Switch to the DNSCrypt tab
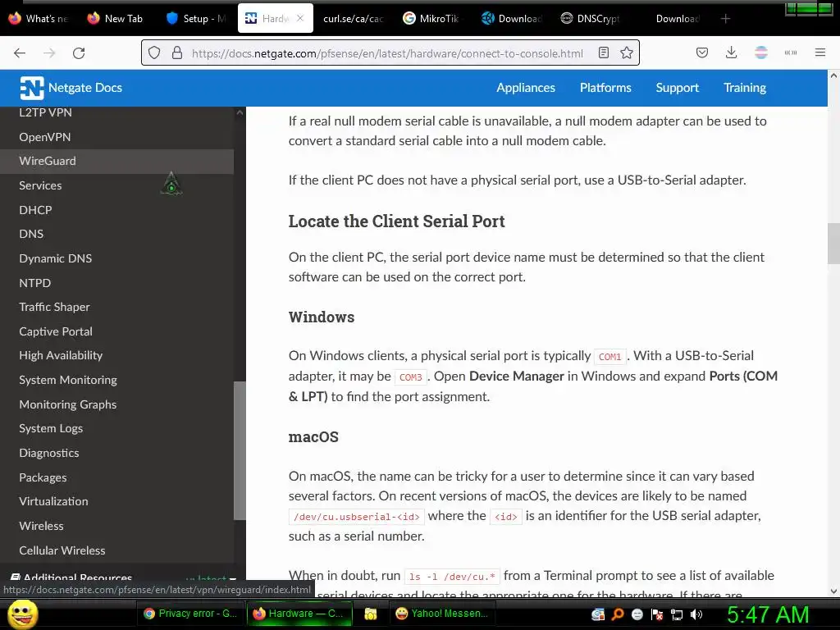The height and width of the screenshot is (630, 840). click(591, 19)
